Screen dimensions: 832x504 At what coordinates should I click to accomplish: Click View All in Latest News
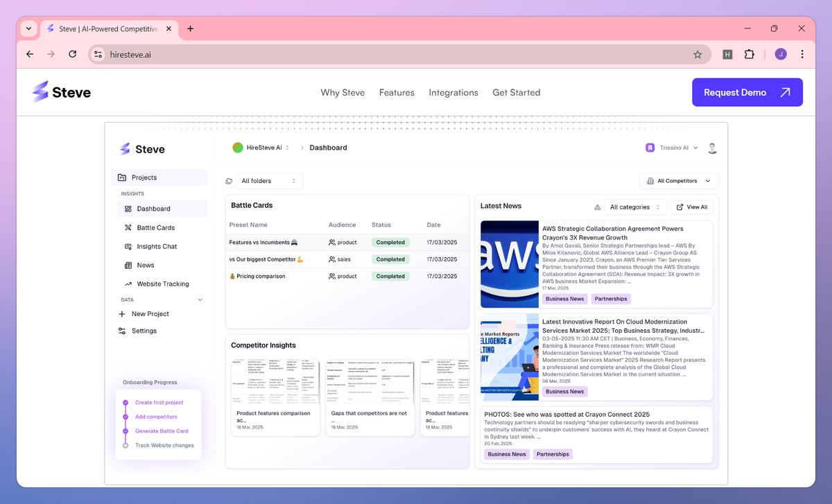(692, 207)
